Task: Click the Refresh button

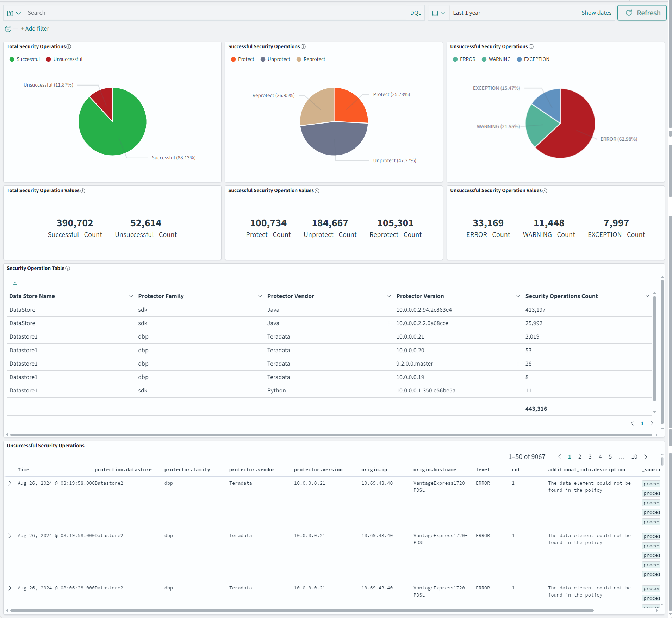Action: (x=642, y=13)
